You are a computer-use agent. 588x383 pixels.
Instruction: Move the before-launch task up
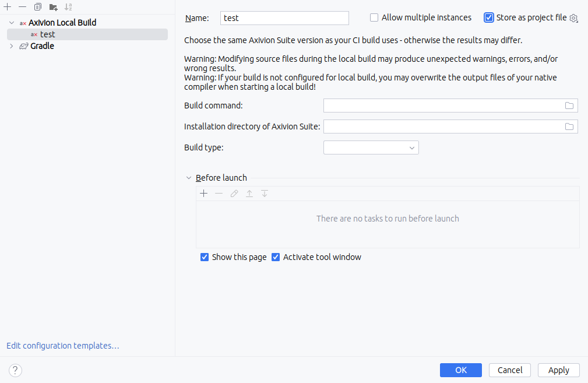pos(249,194)
